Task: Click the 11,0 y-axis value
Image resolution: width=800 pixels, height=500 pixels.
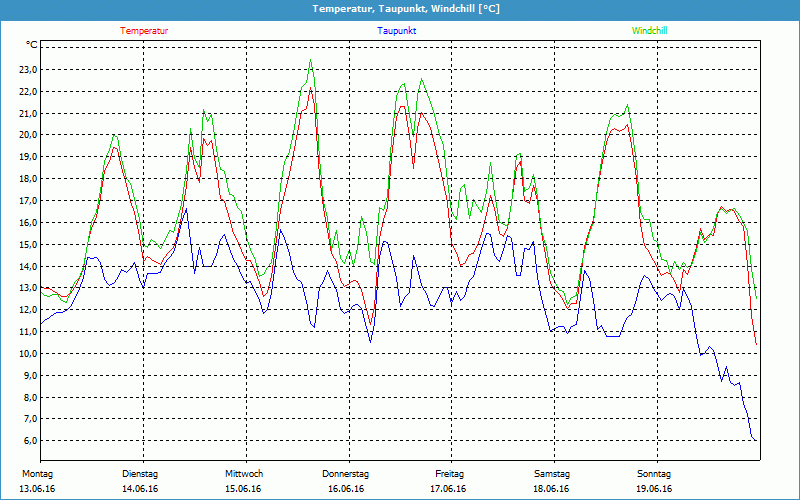Action: pos(28,332)
